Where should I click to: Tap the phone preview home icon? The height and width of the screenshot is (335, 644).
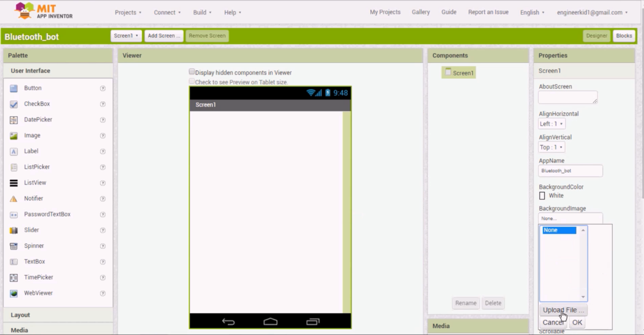click(x=270, y=322)
